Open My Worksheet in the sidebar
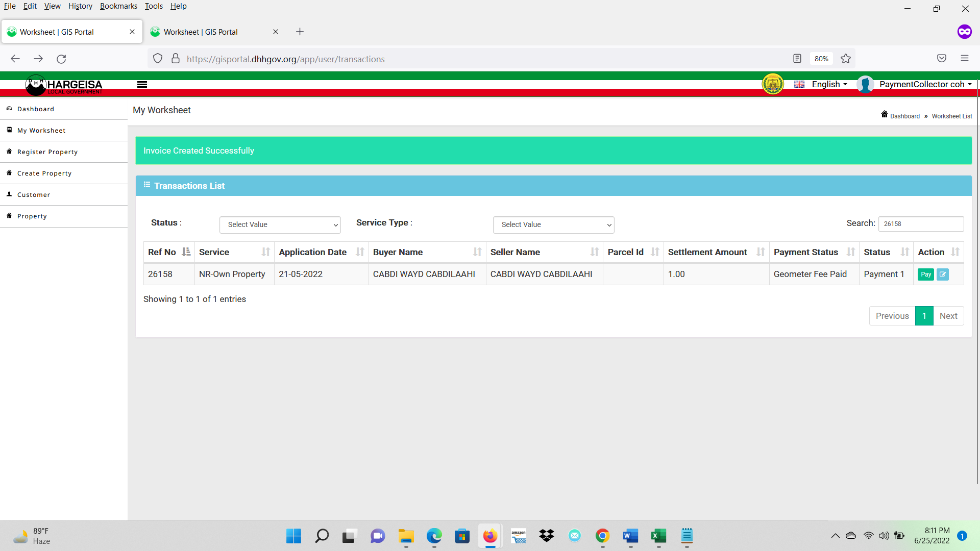This screenshot has width=980, height=551. 64,131
